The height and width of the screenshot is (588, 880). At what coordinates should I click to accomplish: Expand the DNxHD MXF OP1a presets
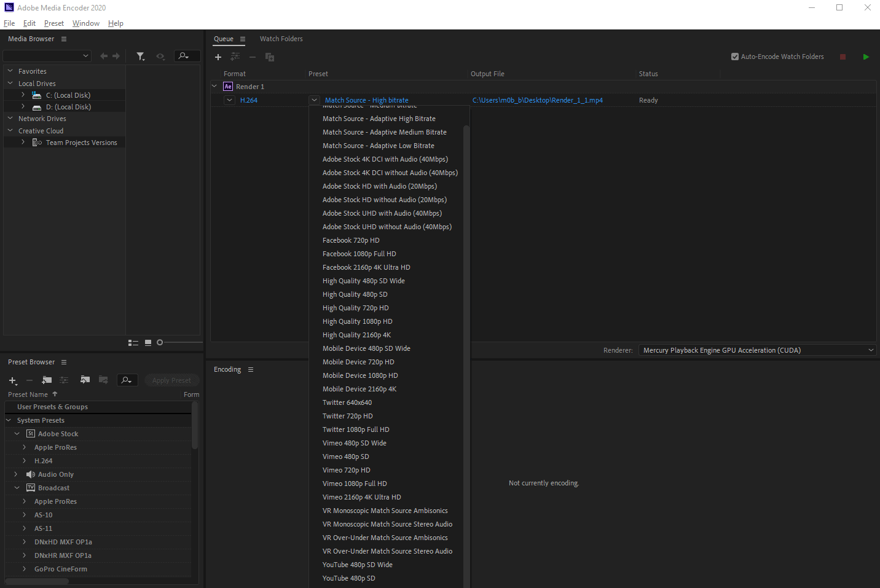25,542
